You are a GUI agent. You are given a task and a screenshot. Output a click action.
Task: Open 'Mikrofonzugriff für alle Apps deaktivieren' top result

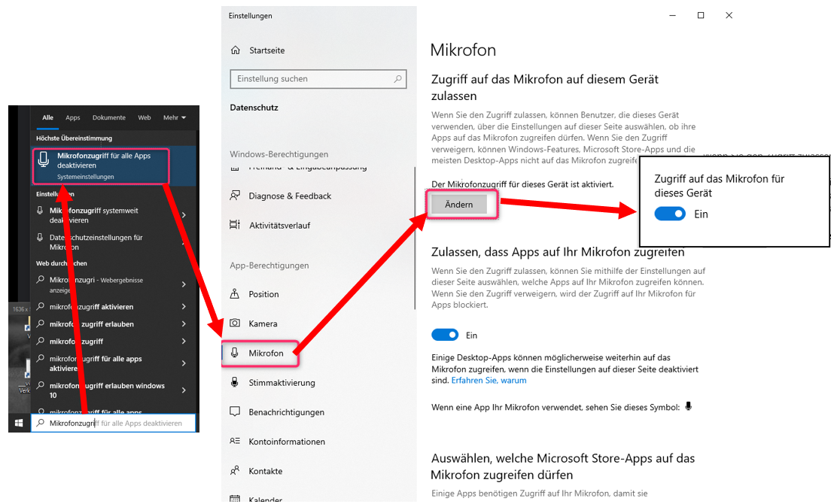coord(101,165)
